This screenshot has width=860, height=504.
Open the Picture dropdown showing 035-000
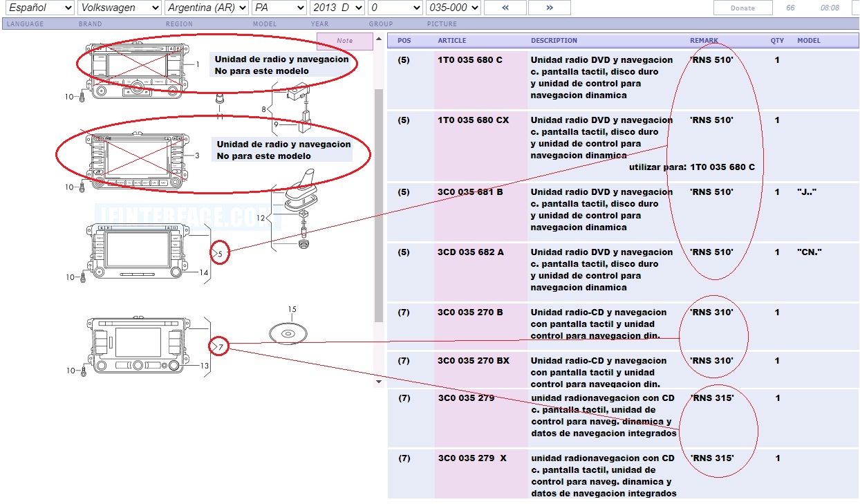pyautogui.click(x=454, y=8)
